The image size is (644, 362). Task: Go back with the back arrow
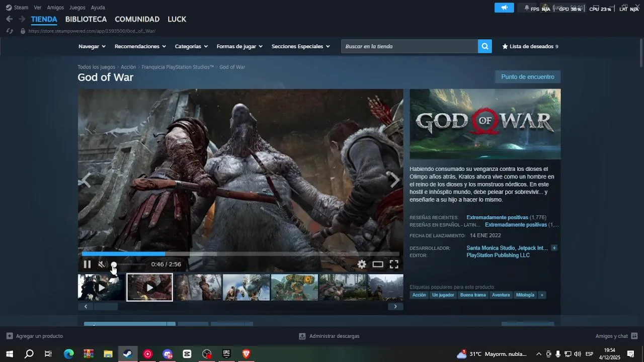9,19
